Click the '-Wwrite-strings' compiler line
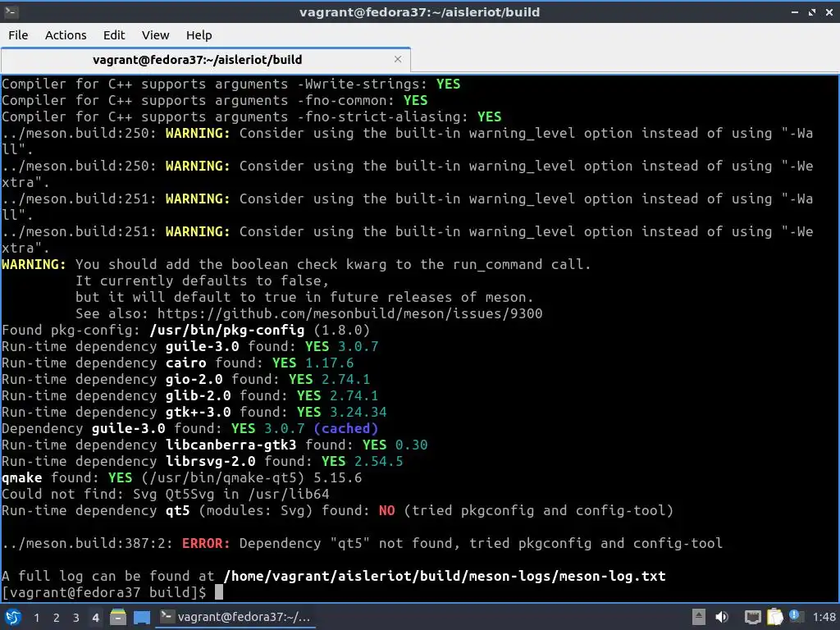The image size is (840, 630). 231,84
